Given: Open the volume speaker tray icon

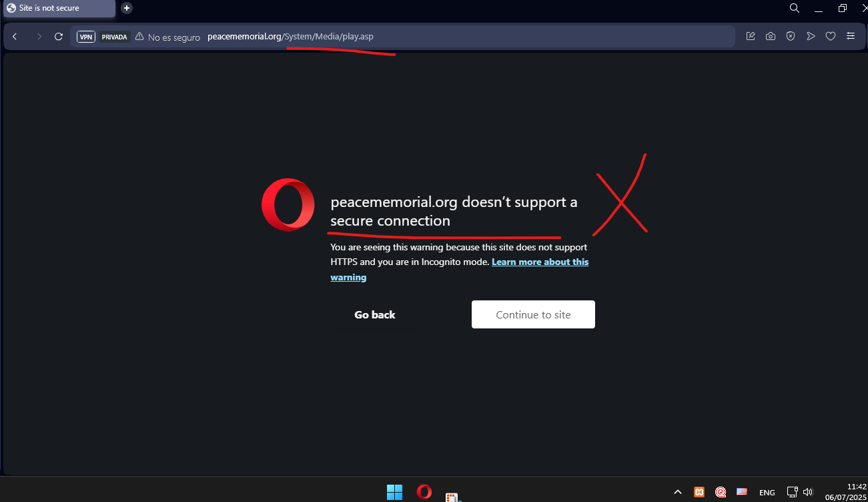Looking at the screenshot, I should pos(807,492).
